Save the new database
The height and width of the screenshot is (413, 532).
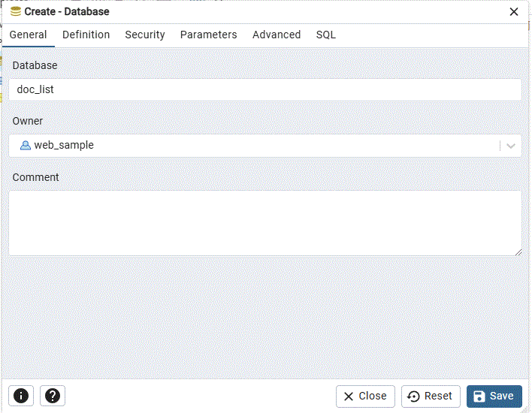coord(494,396)
